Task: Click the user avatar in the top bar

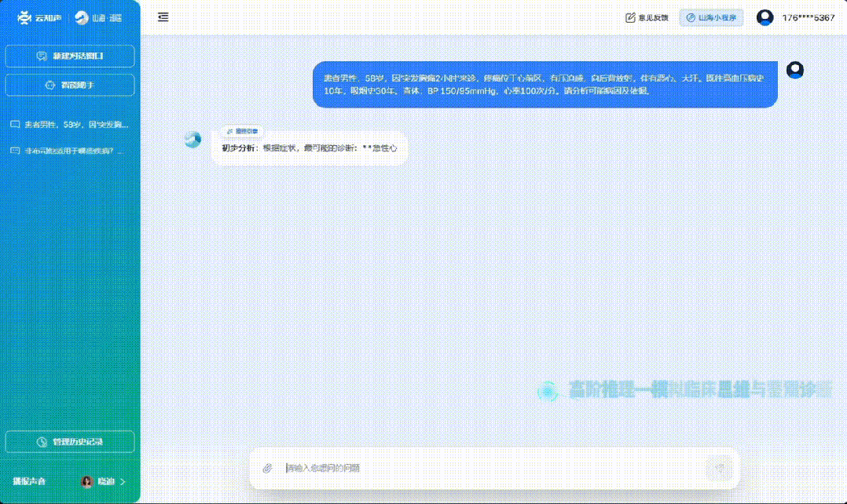Action: (x=764, y=17)
